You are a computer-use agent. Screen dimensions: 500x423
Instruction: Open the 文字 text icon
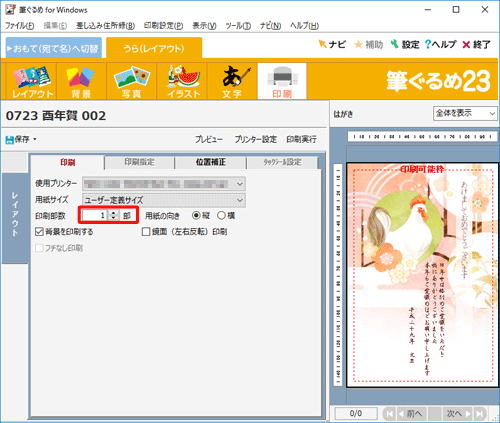tap(232, 81)
